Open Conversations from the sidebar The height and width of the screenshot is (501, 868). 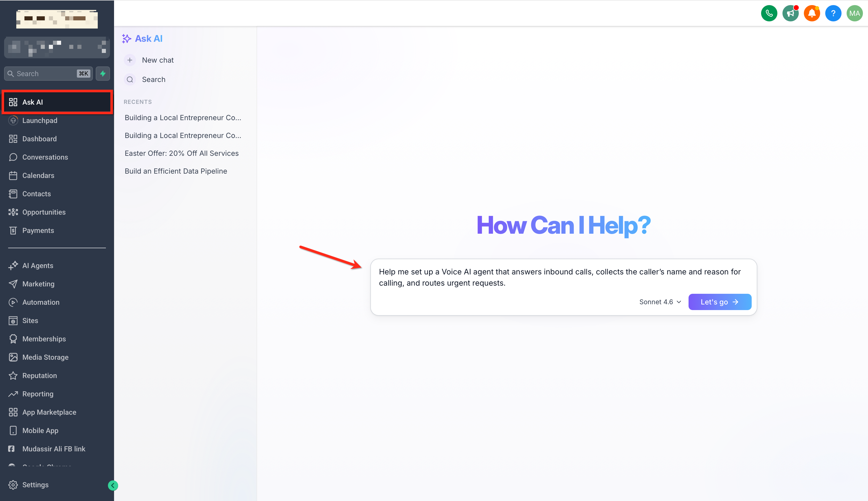(45, 157)
